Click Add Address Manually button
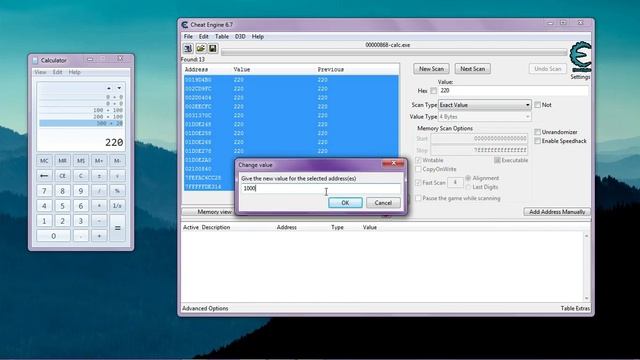This screenshot has width=640, height=360. [557, 212]
